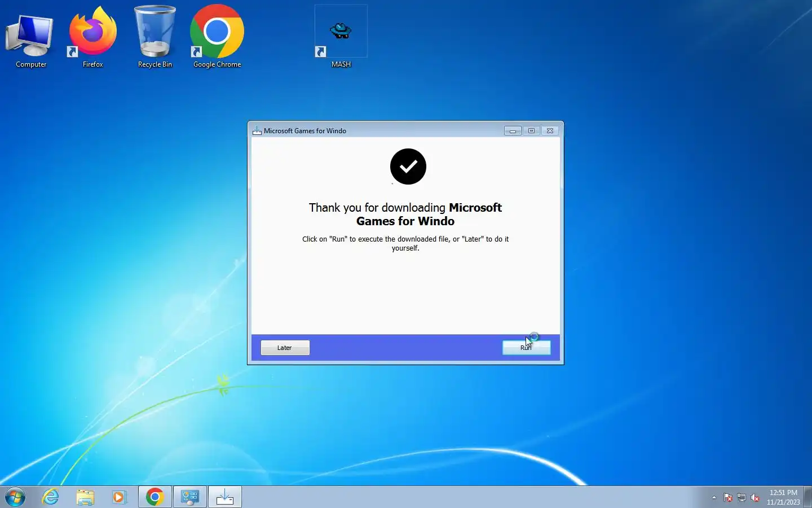812x508 pixels.
Task: Switch to Chrome in the taskbar
Action: coord(155,497)
